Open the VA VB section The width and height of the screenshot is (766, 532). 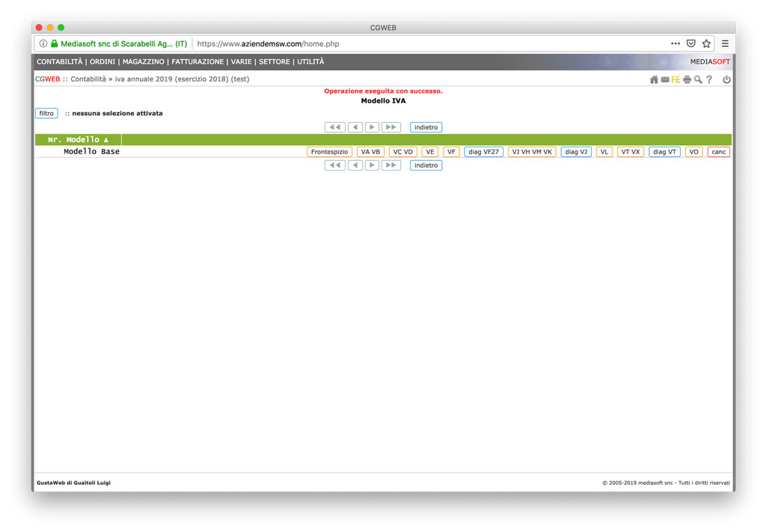pyautogui.click(x=370, y=152)
